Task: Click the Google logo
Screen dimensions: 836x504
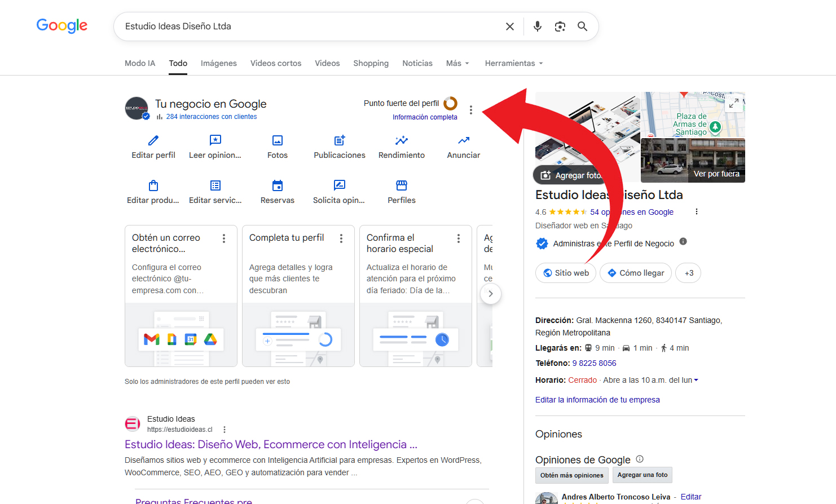Action: [x=62, y=26]
